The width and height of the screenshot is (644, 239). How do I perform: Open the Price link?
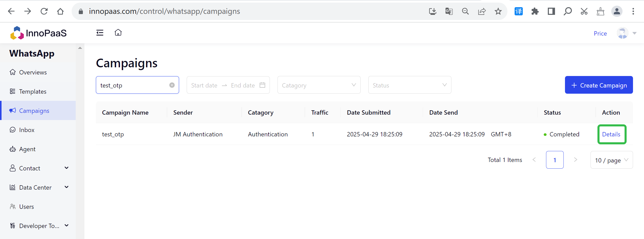coord(600,34)
